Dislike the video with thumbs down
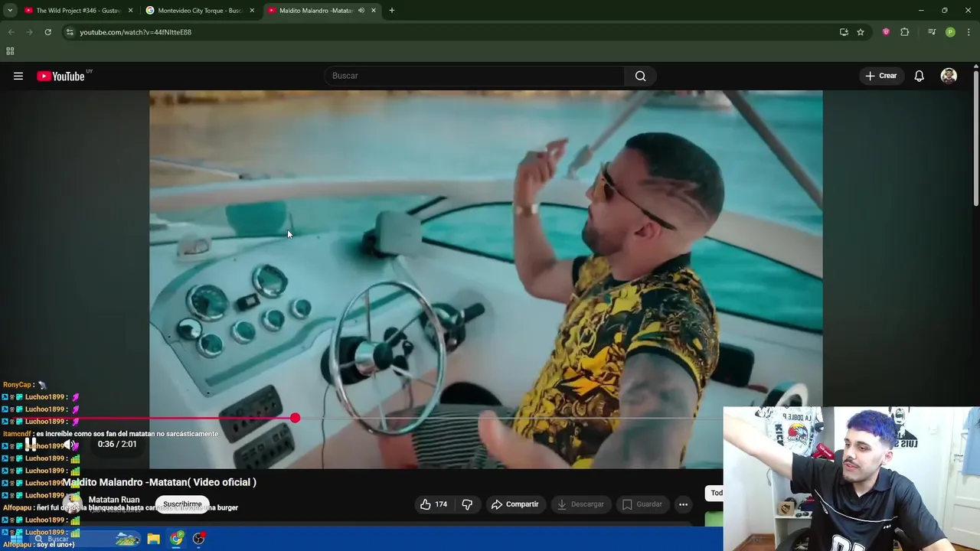This screenshot has height=551, width=980. tap(467, 504)
